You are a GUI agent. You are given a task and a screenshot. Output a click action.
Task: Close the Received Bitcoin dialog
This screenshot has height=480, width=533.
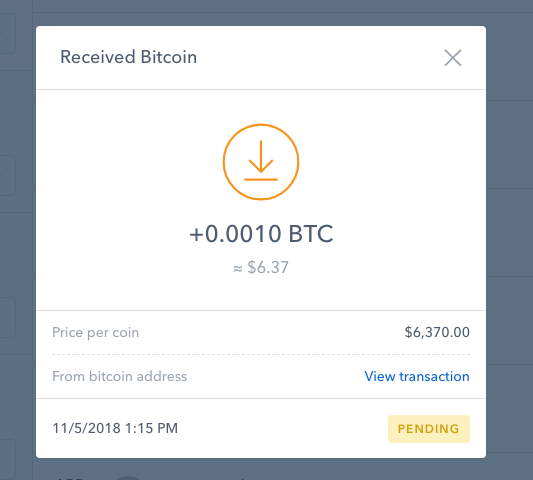(x=453, y=58)
